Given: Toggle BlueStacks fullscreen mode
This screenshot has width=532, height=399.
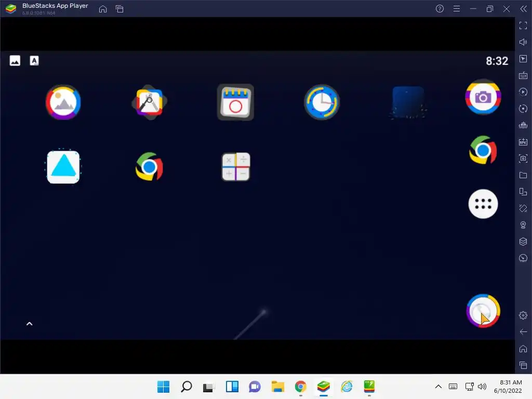Looking at the screenshot, I should coord(523,25).
